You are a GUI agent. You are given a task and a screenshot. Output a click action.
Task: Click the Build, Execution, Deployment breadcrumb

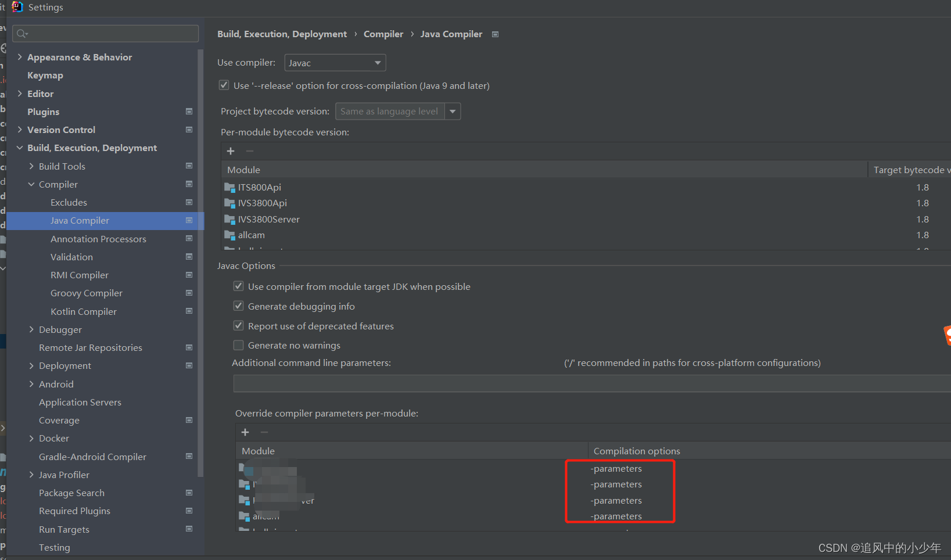click(x=282, y=34)
